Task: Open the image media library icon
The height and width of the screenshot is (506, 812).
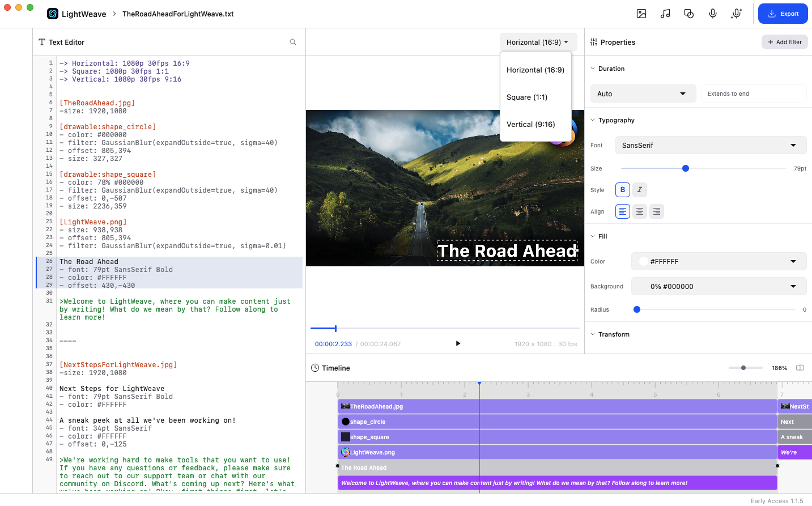Action: tap(641, 14)
